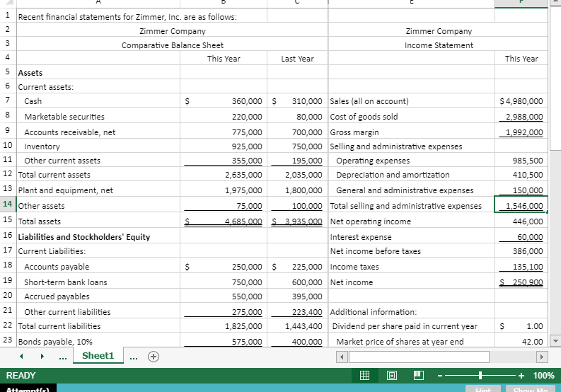Select cell with total selling expenses 1,546,000
The height and width of the screenshot is (392, 561).
click(521, 204)
